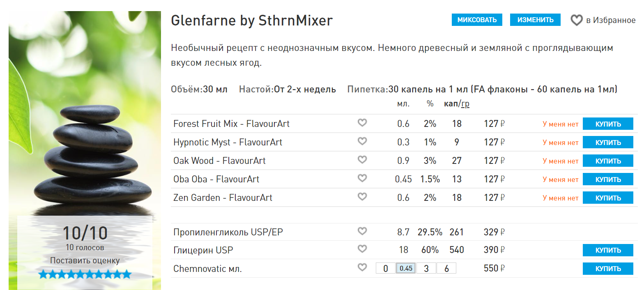This screenshot has width=644, height=290.
Task: Rate the recipe using the star bar
Action: tap(85, 274)
